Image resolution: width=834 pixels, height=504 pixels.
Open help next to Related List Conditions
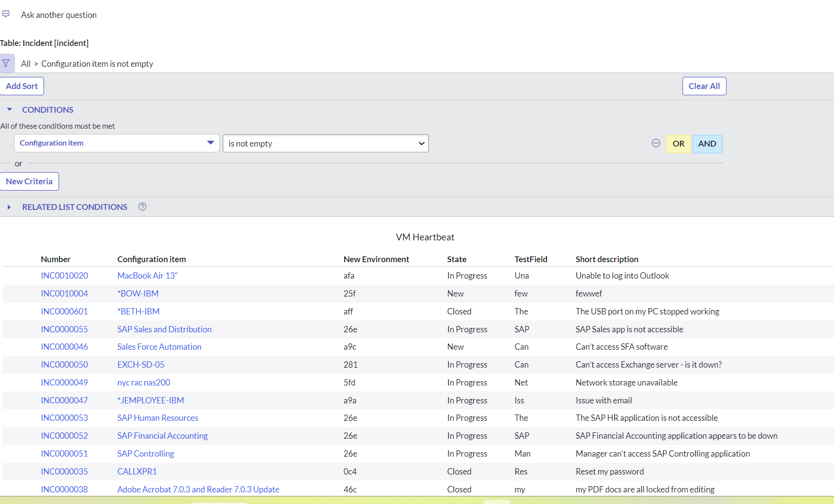click(x=142, y=207)
